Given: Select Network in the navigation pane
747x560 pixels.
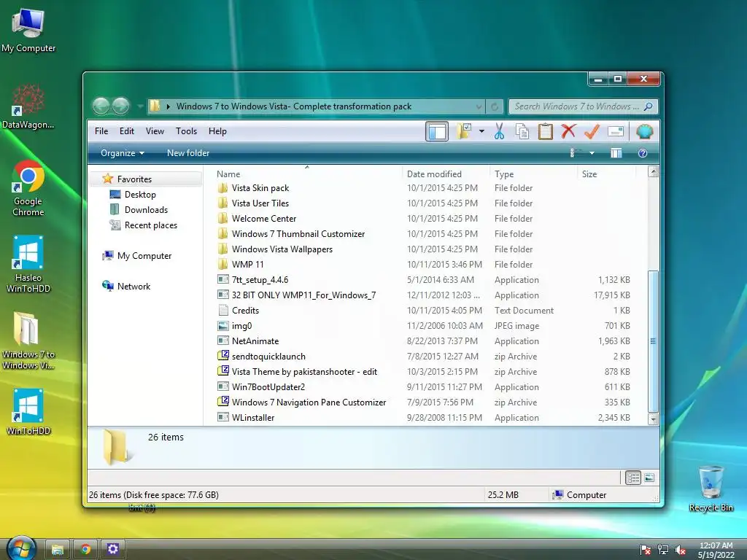Looking at the screenshot, I should tap(134, 286).
